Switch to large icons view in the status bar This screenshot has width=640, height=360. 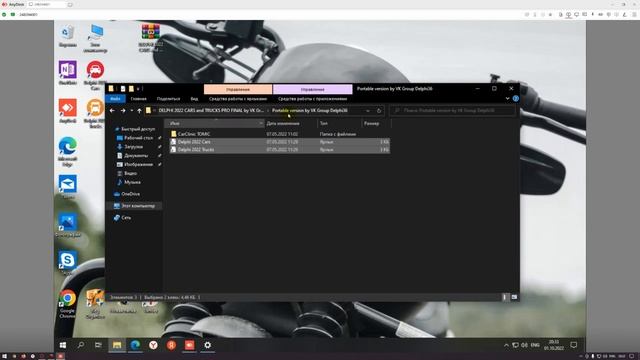[x=514, y=297]
